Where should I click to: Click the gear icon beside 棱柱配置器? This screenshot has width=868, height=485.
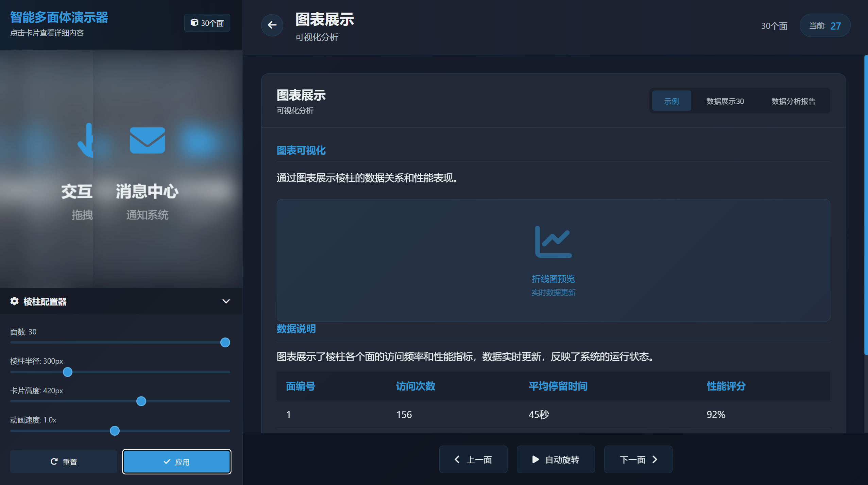tap(14, 301)
